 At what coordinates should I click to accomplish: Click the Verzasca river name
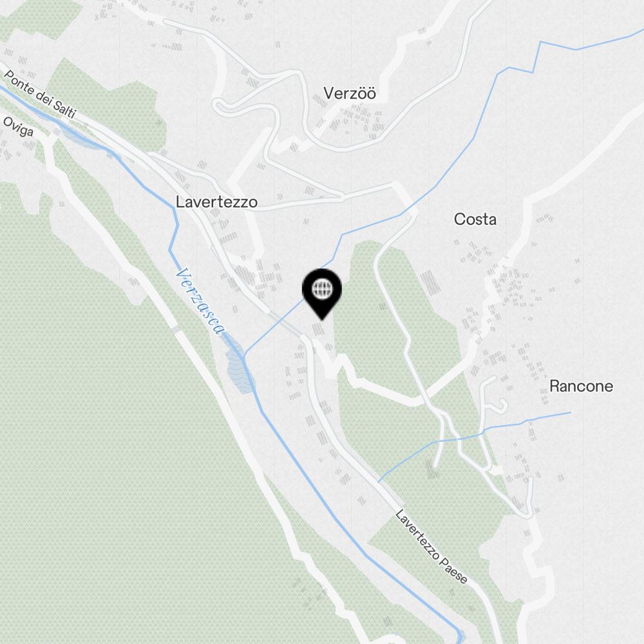click(200, 301)
